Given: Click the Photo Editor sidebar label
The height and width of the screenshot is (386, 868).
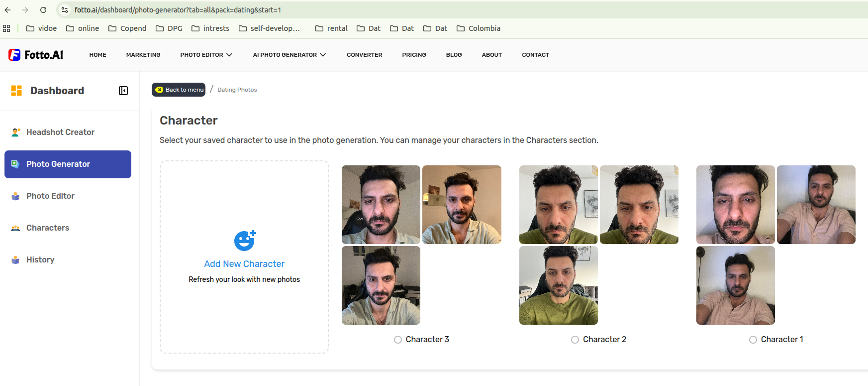Looking at the screenshot, I should tap(50, 196).
